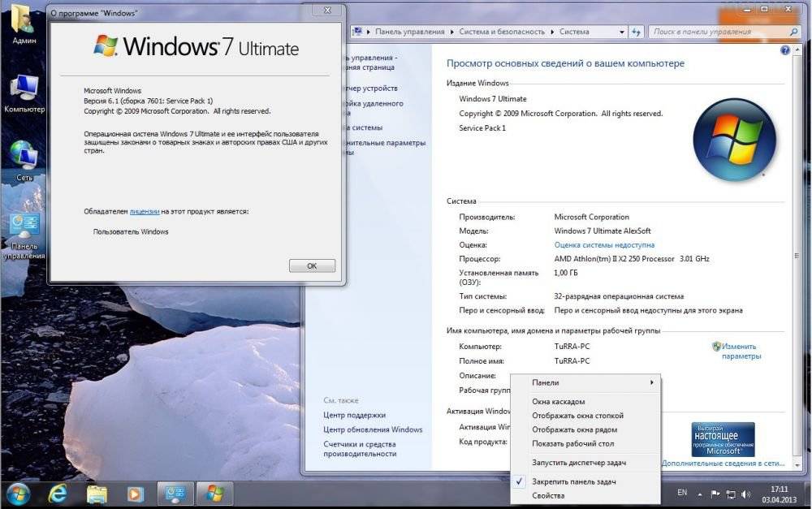Close the About Windows dialog
Viewport: 812px width, 509px height.
(327, 11)
